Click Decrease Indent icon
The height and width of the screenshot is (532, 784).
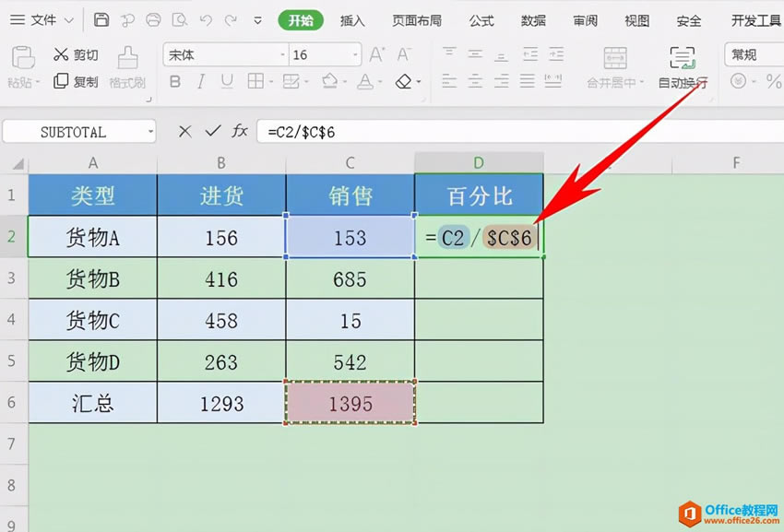530,53
